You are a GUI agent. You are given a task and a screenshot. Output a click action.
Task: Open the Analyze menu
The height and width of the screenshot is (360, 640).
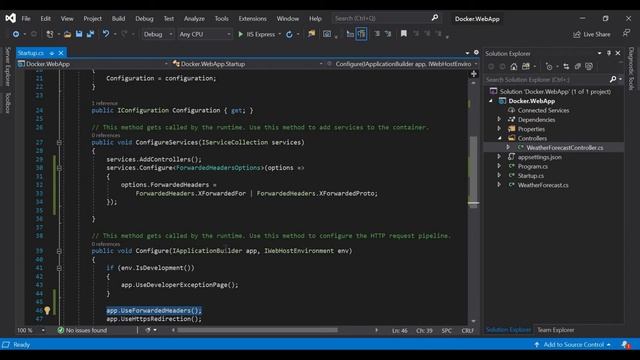click(x=194, y=18)
